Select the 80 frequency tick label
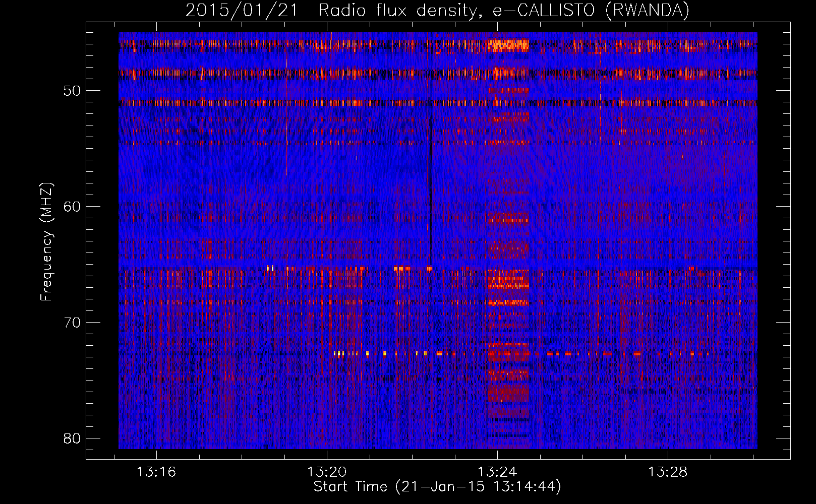The height and width of the screenshot is (504, 816). [x=73, y=438]
